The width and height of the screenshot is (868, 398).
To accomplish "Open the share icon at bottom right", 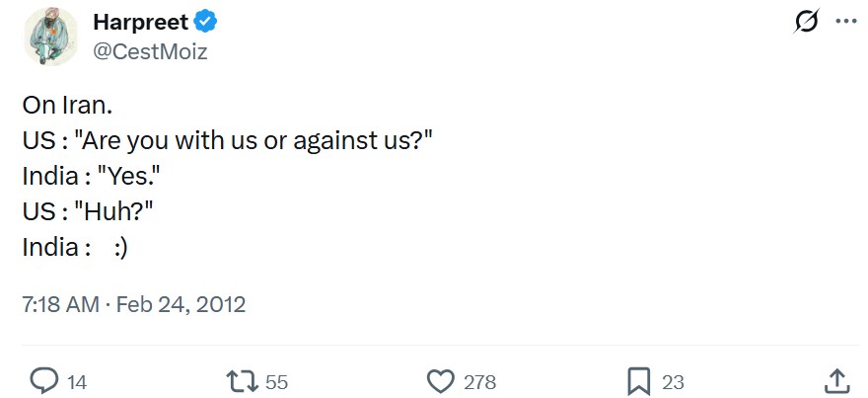I will coord(835,380).
